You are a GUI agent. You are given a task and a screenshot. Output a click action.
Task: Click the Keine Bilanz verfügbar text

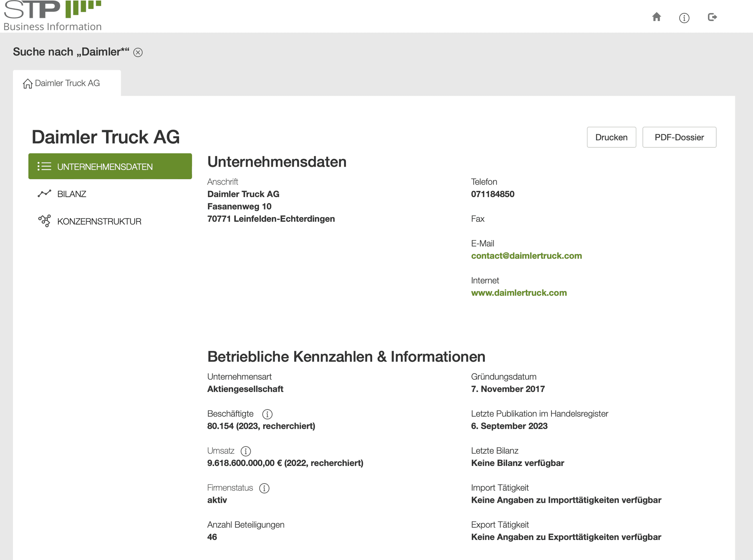(x=517, y=463)
